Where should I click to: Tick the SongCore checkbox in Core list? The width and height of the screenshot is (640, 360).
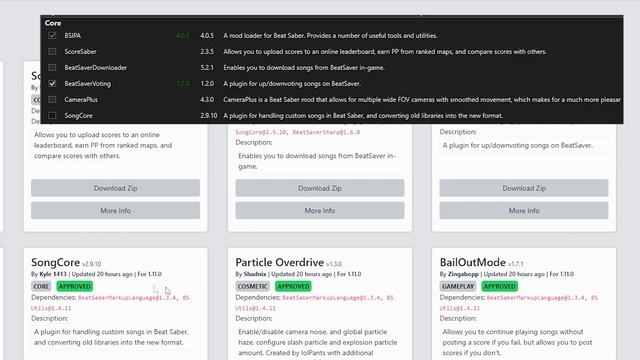click(x=52, y=116)
